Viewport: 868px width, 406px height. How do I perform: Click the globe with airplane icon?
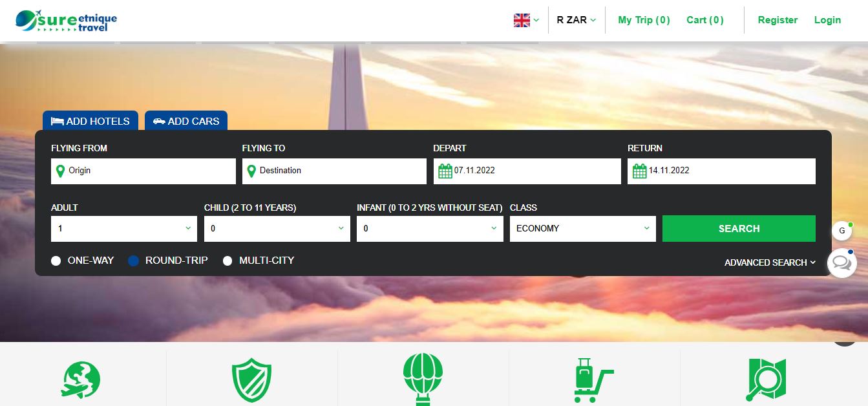81,379
